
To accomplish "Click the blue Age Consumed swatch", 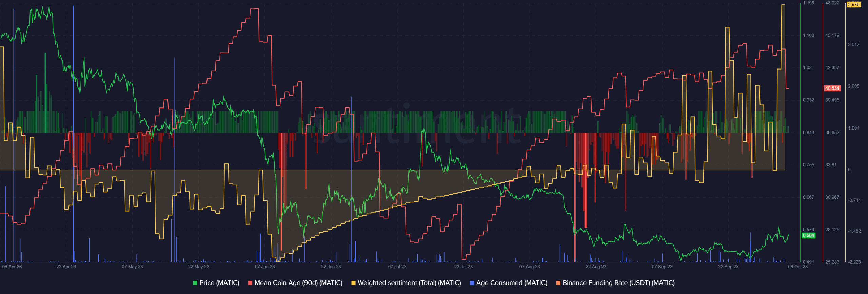I will 472,283.
